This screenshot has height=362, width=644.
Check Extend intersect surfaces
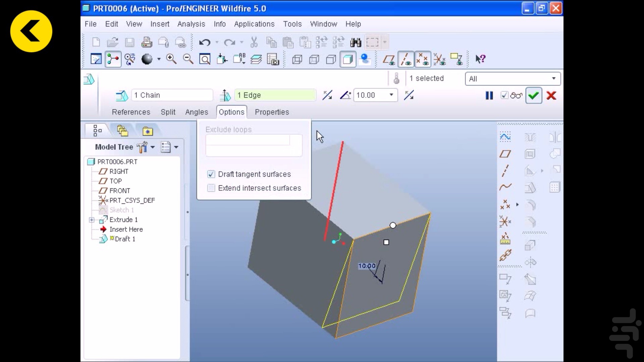(211, 188)
